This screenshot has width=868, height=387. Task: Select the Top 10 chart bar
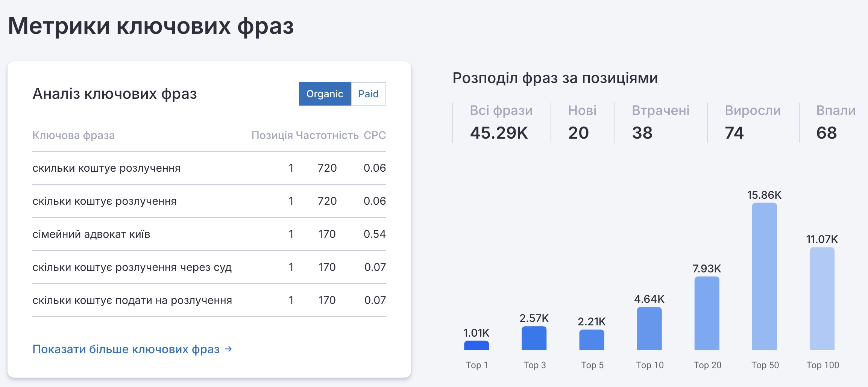point(649,328)
